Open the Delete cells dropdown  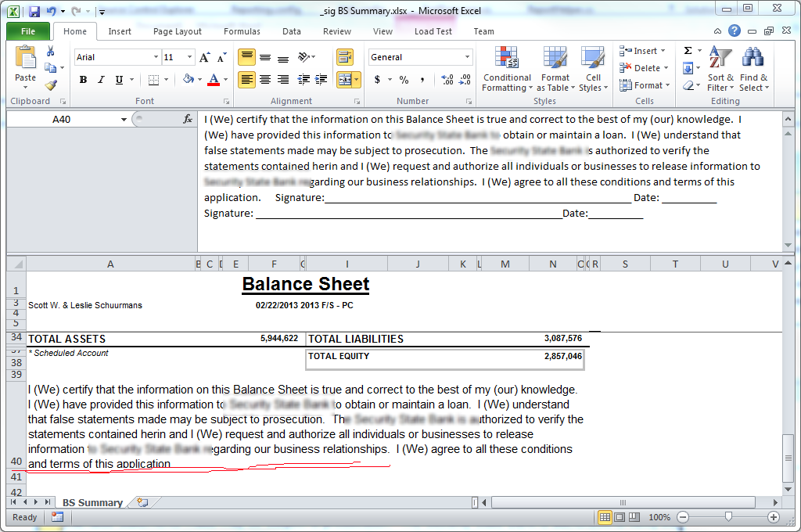666,68
